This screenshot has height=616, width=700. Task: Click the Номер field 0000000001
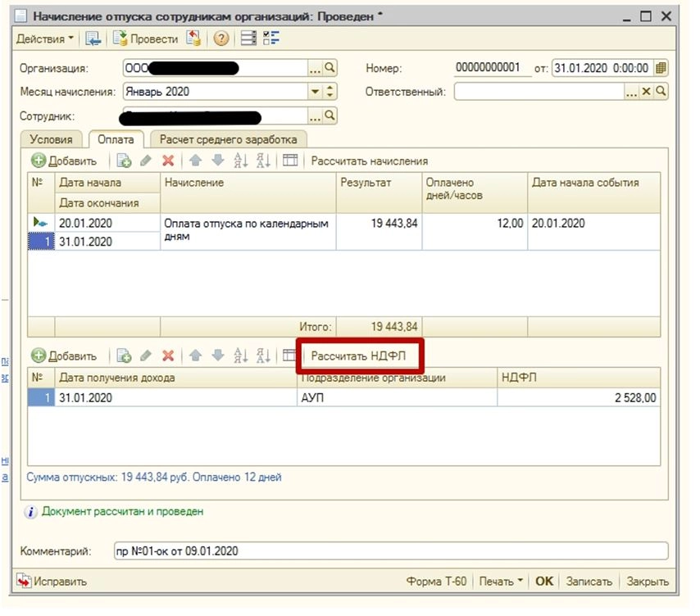click(x=493, y=68)
